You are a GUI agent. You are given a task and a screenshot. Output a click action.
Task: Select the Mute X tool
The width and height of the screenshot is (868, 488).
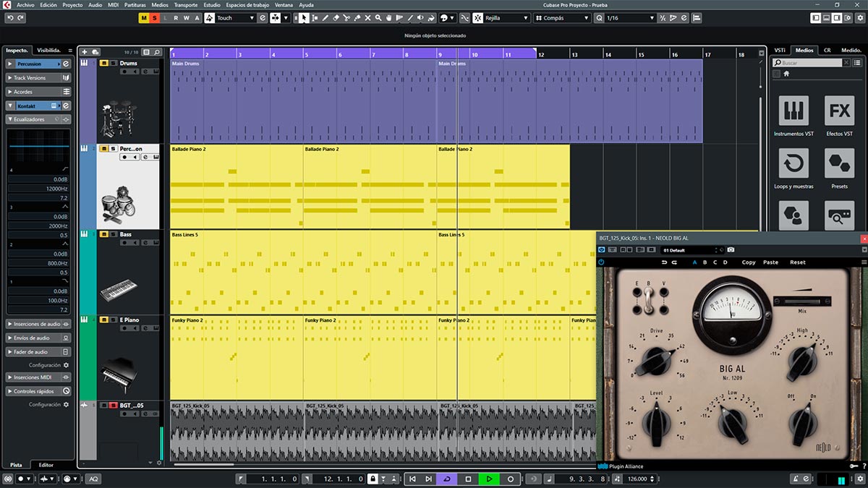[367, 17]
